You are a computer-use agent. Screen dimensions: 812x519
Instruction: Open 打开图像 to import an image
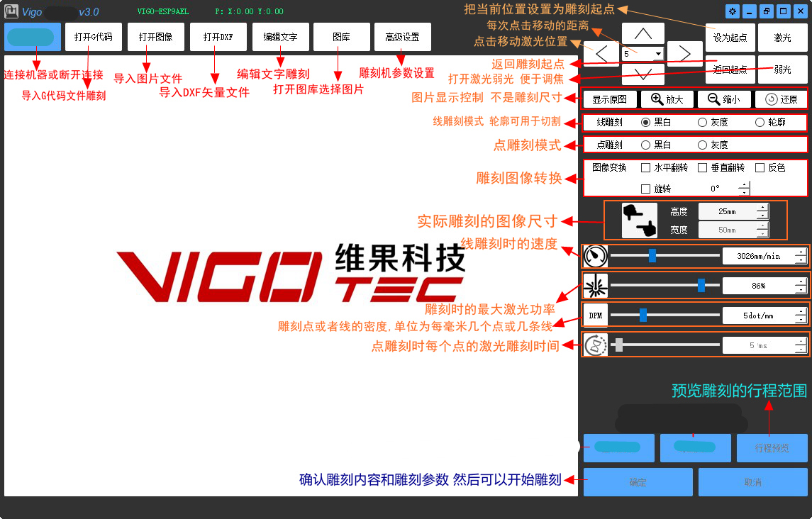(156, 37)
